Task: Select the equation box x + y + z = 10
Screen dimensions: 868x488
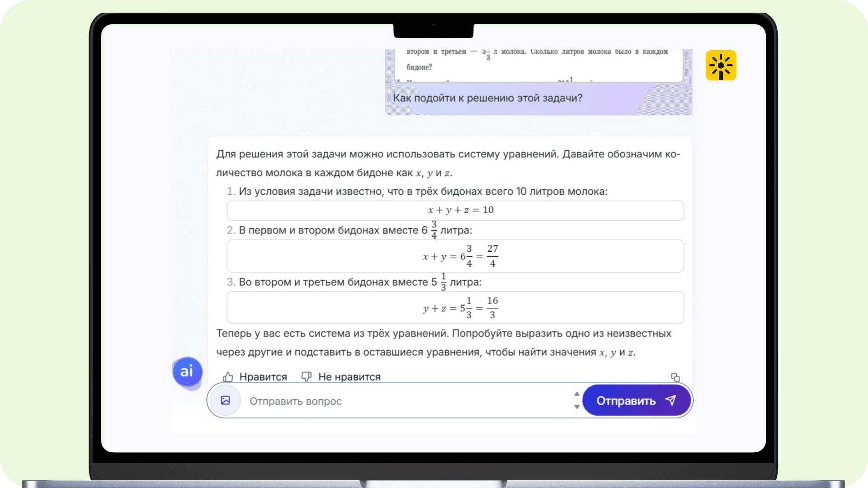Action: pos(455,211)
